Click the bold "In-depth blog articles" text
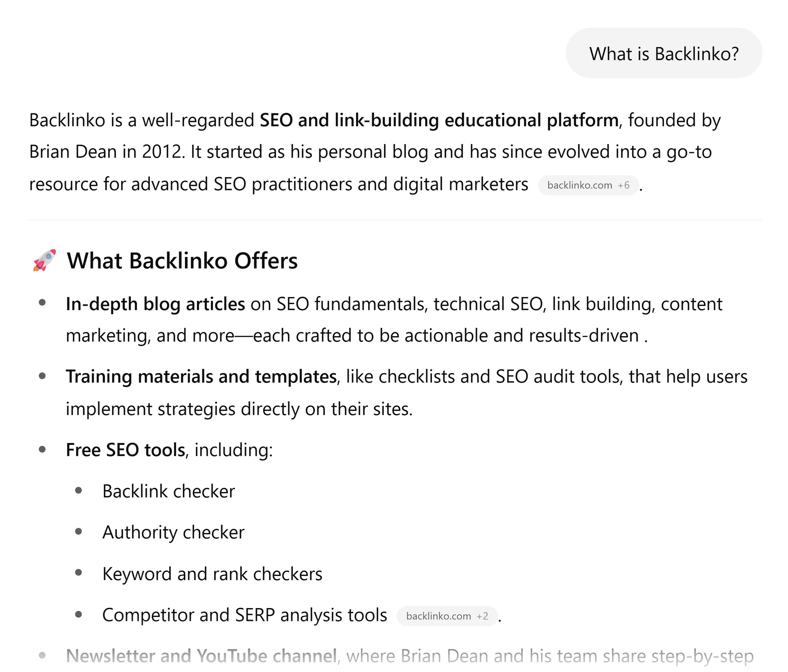The width and height of the screenshot is (788, 672). [x=155, y=304]
